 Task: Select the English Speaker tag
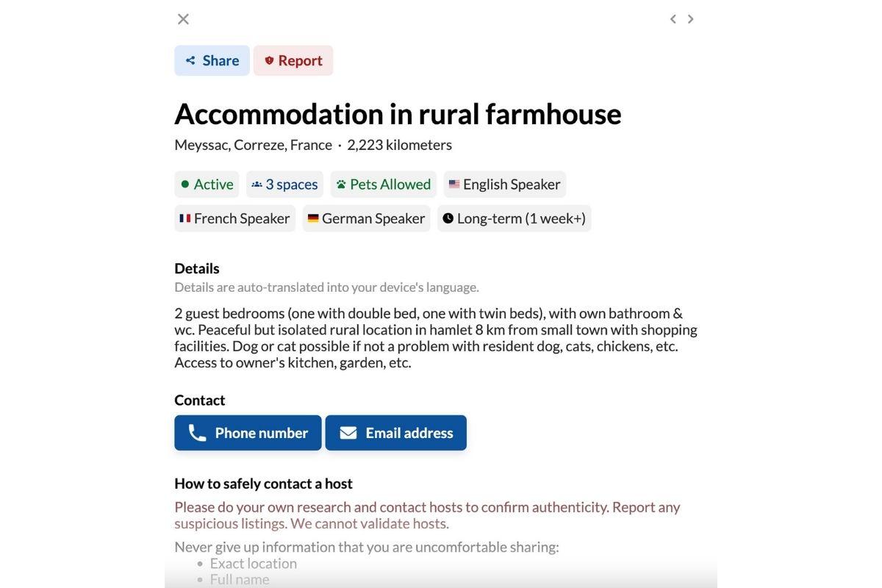coord(505,184)
